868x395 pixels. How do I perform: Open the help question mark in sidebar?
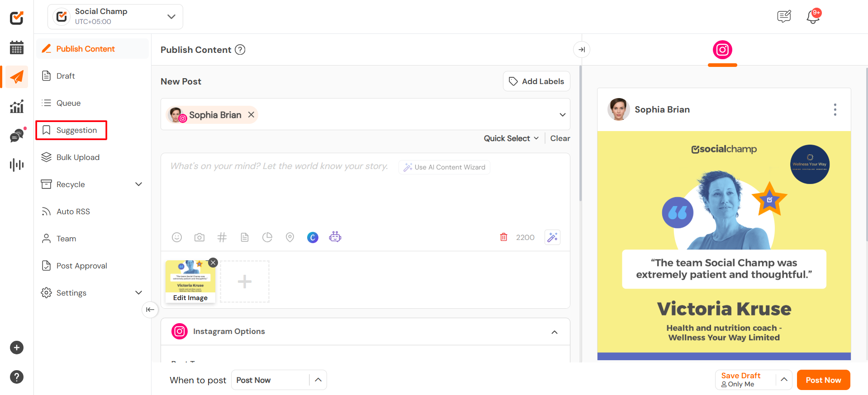click(17, 377)
